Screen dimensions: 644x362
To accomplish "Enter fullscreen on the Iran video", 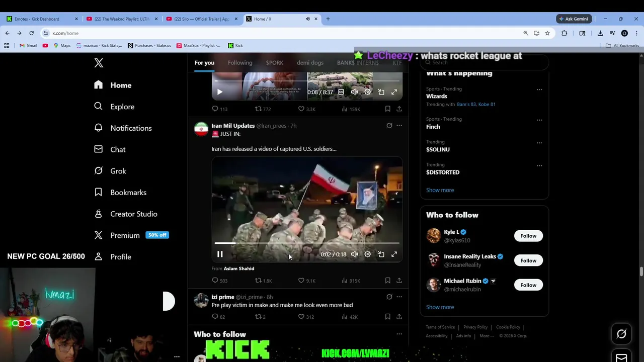I will (394, 254).
